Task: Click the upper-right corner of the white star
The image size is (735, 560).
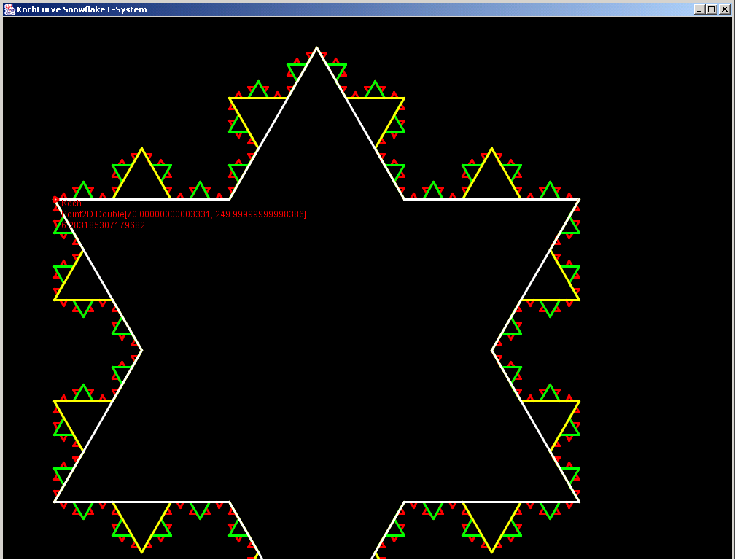Action: point(579,199)
